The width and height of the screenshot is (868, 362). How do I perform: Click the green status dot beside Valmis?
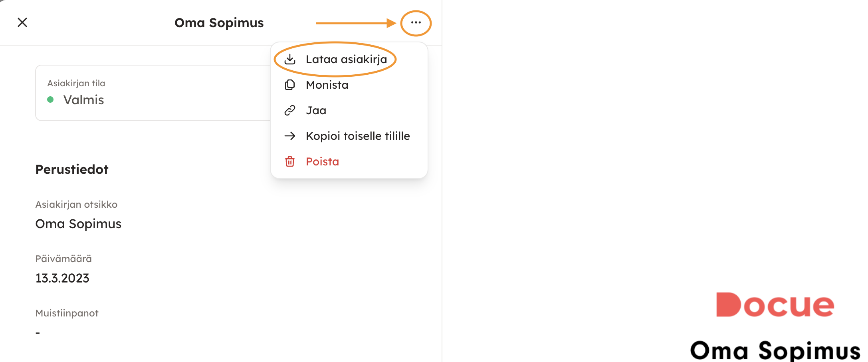50,99
